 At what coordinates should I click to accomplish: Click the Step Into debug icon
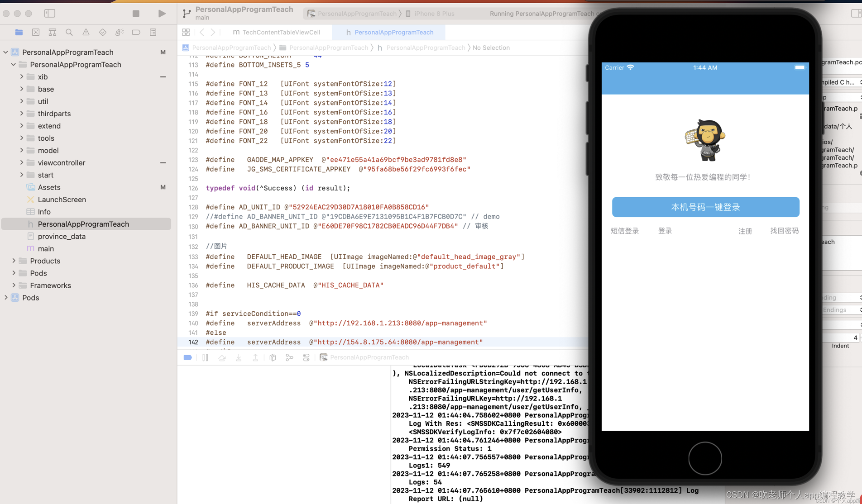(x=239, y=357)
